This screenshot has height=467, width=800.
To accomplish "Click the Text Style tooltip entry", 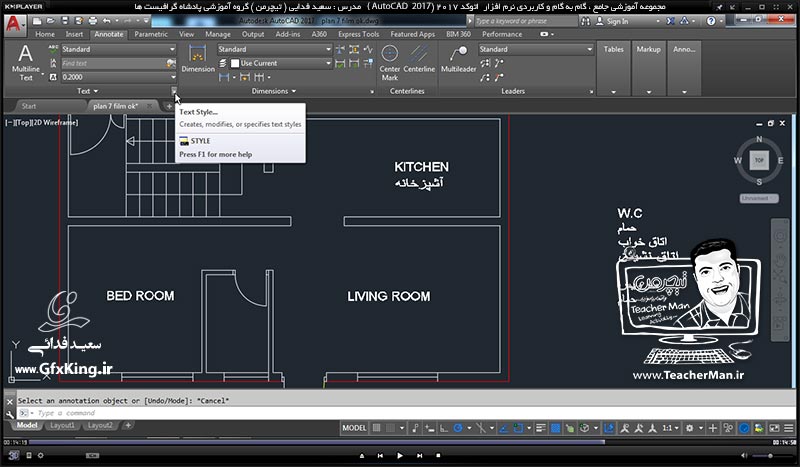I will (x=198, y=112).
